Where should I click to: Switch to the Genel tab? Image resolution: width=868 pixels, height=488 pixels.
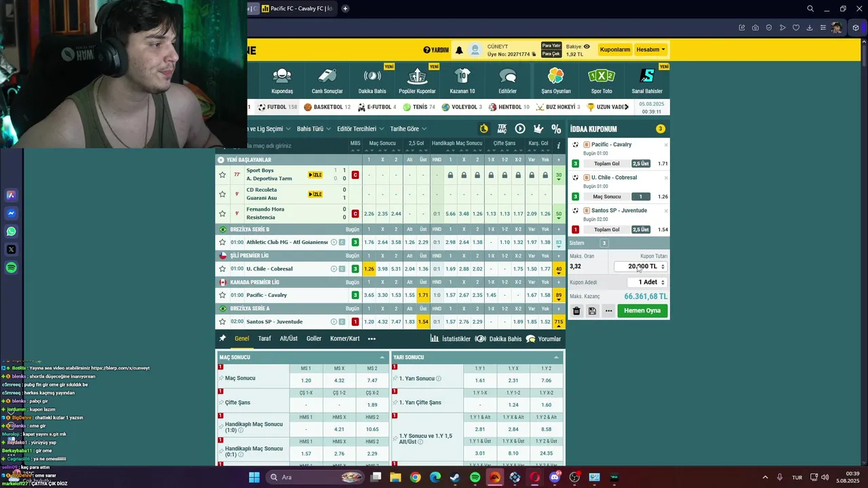(242, 339)
